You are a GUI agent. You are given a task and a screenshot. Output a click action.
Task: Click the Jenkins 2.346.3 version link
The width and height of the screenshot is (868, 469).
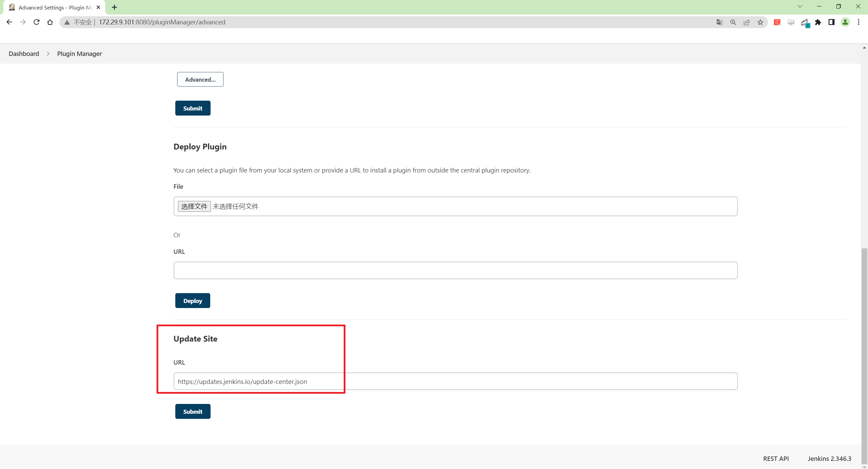pos(829,458)
